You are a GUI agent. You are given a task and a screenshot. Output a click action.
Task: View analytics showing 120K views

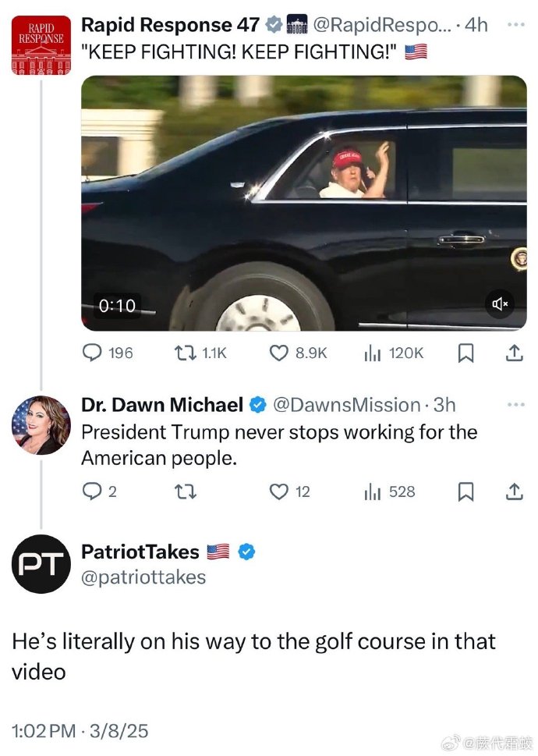tap(394, 353)
